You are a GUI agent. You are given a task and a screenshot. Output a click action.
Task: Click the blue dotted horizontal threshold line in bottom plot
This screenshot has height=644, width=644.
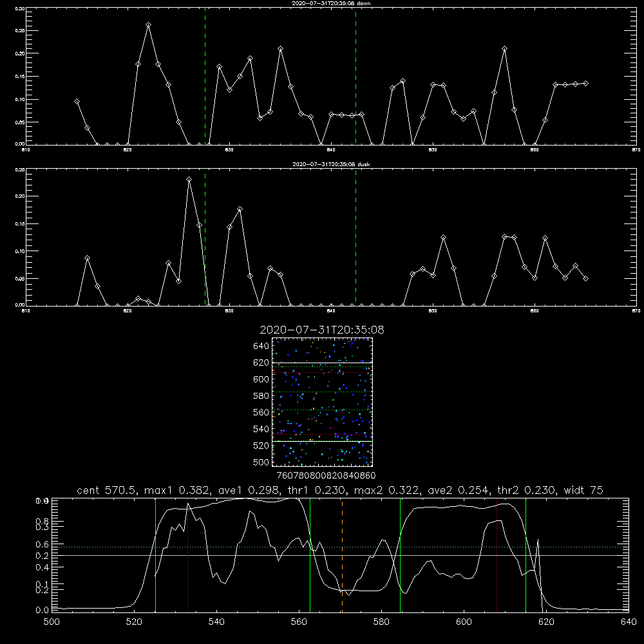click(x=340, y=547)
